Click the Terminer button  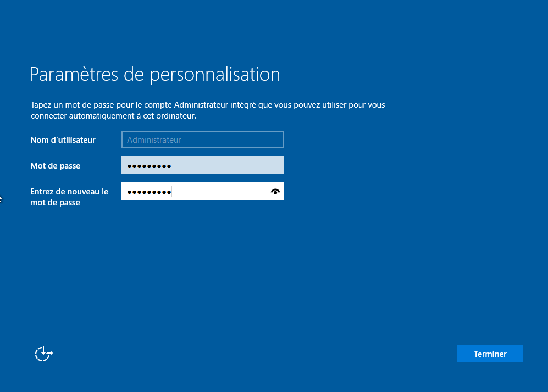(x=490, y=354)
